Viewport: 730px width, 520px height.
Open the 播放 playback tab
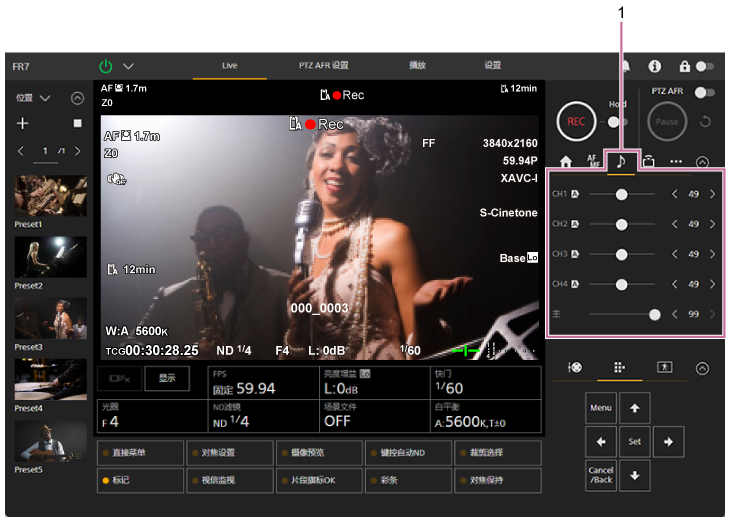[x=417, y=65]
